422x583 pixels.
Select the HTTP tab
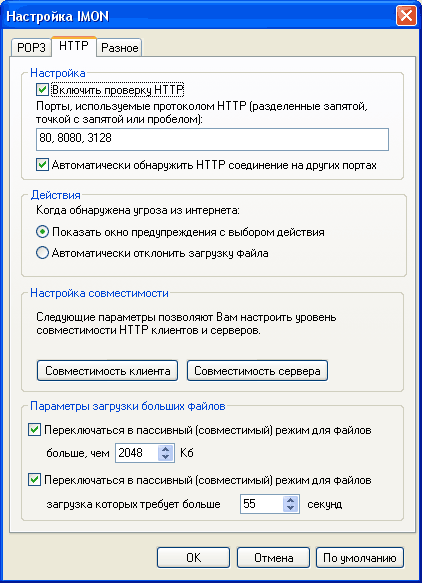(x=74, y=46)
